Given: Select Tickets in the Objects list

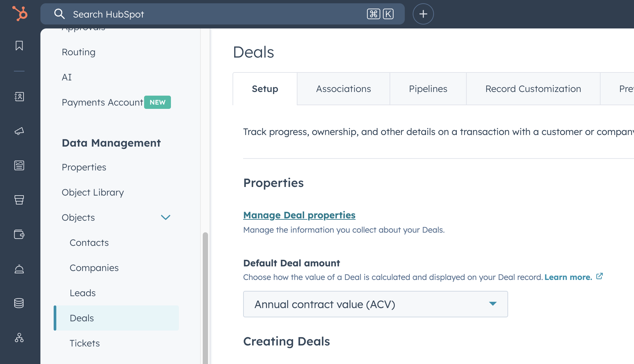Looking at the screenshot, I should click(85, 343).
